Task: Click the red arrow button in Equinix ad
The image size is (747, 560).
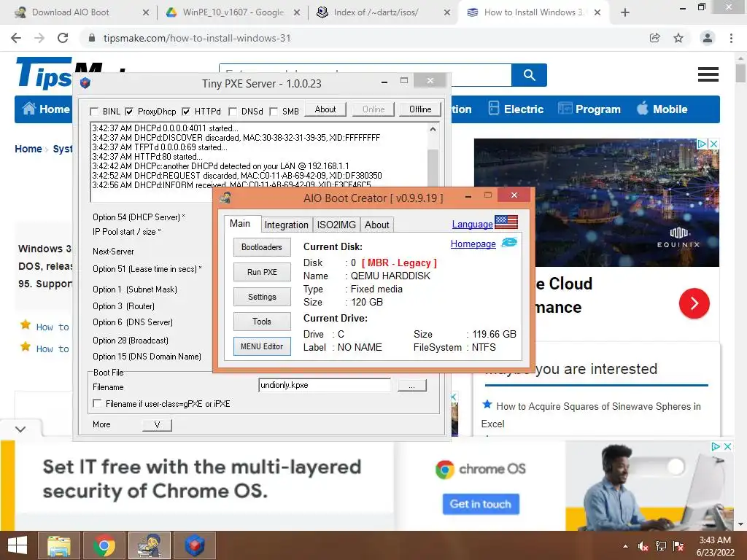Action: coord(694,303)
